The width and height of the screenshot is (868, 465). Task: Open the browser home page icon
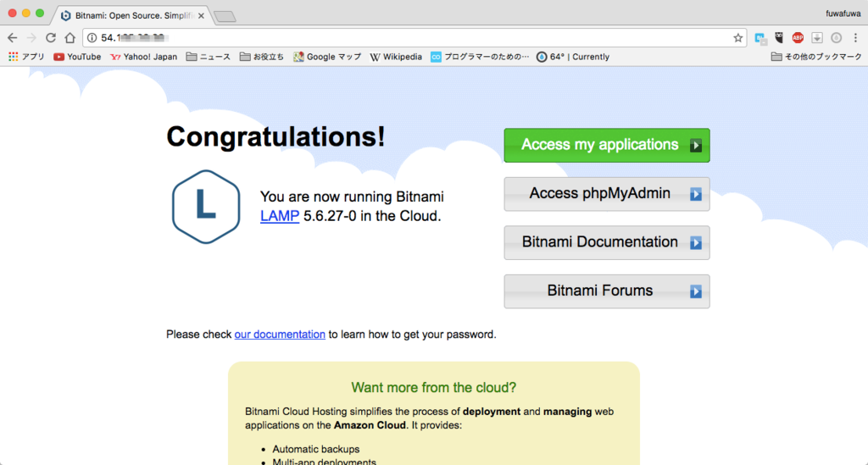coord(70,37)
